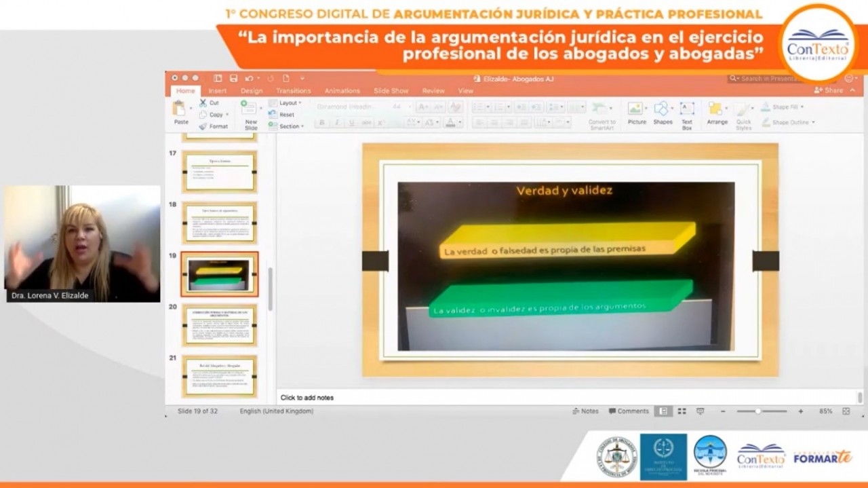Open the Shape Fill dropdown

click(x=783, y=107)
